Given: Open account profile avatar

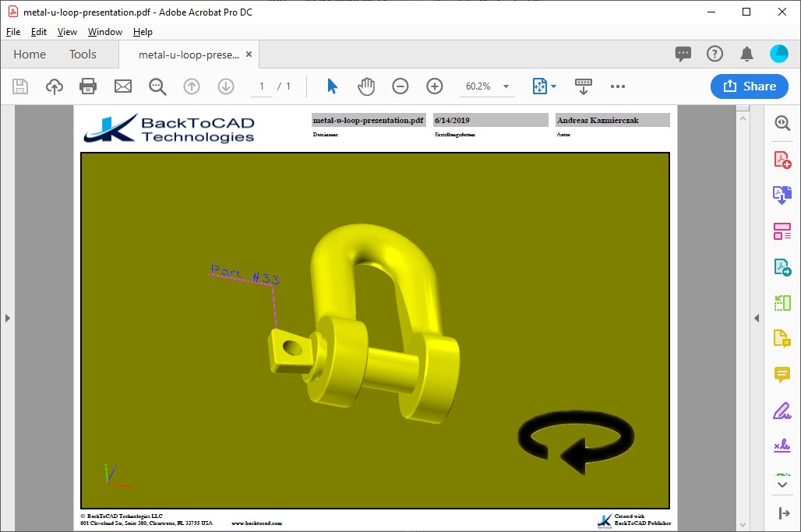Looking at the screenshot, I should point(779,54).
